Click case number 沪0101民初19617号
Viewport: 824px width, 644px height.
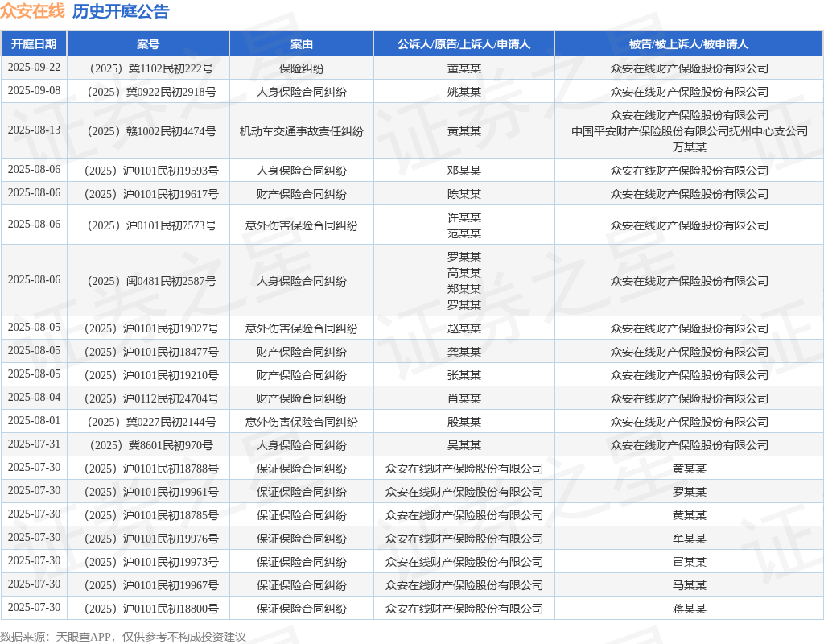point(151,194)
